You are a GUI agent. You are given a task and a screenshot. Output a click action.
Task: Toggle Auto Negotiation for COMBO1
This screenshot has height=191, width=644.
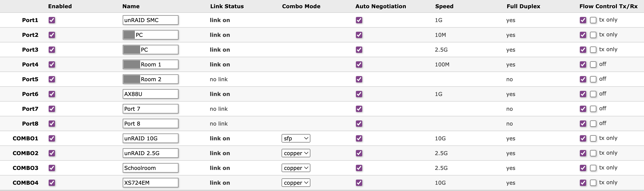(x=359, y=138)
